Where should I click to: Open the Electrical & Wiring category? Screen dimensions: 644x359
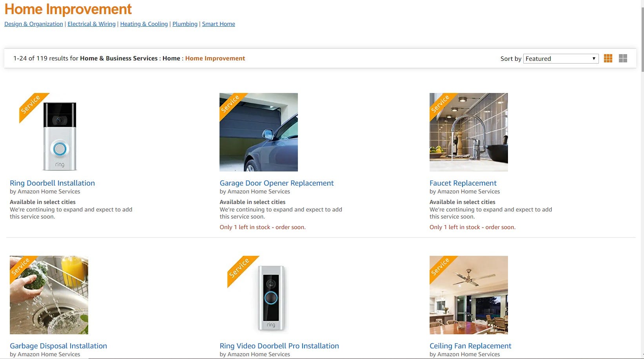(x=92, y=24)
